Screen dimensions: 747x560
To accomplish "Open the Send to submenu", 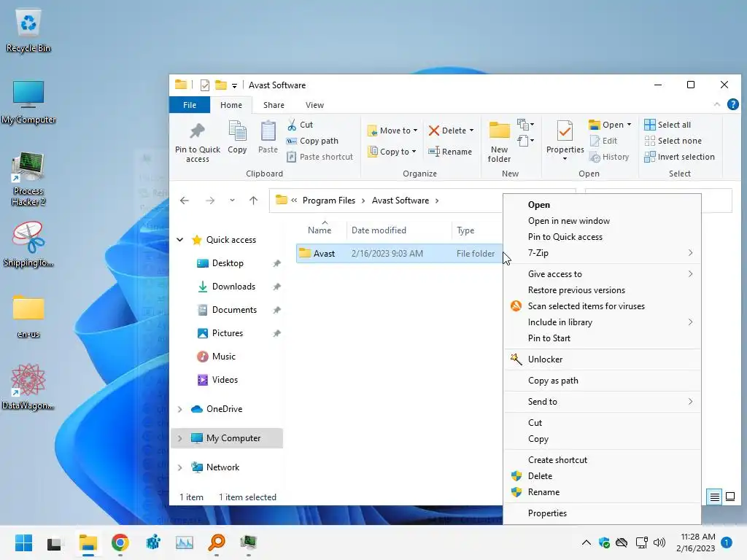I will (602, 402).
